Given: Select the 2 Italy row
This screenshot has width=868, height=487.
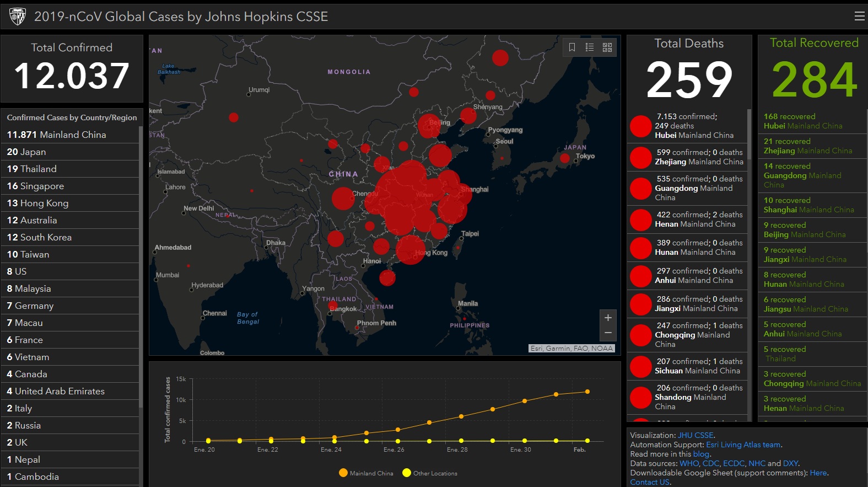Looking at the screenshot, I should click(70, 408).
